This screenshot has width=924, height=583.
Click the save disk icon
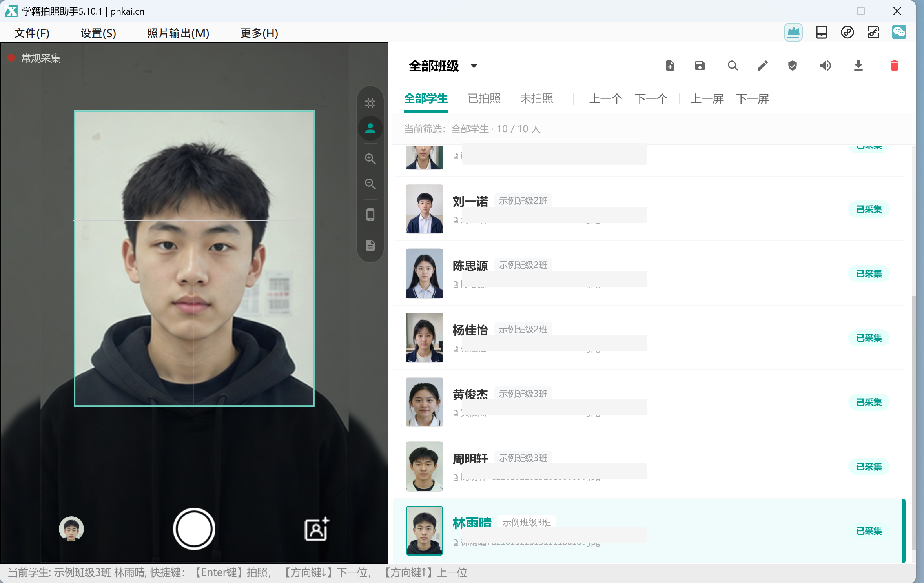700,66
